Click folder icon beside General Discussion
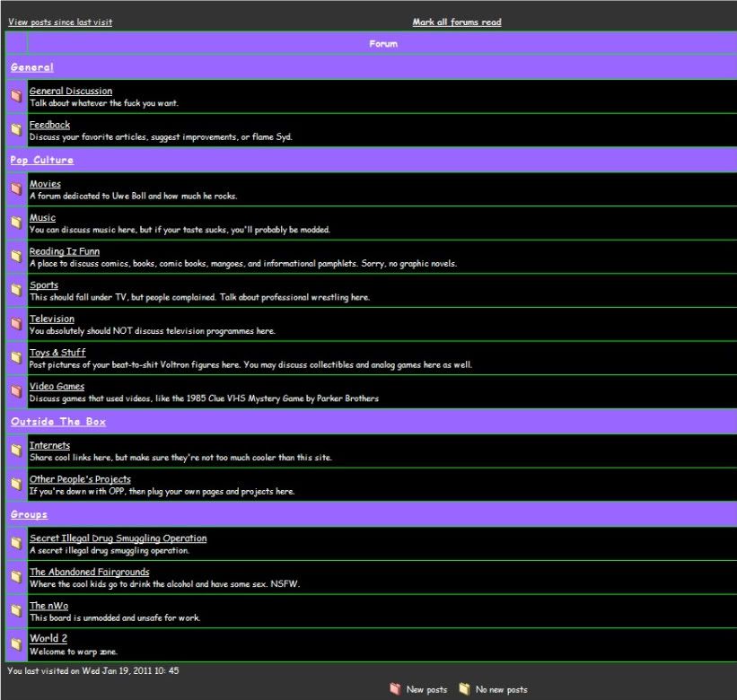 click(x=16, y=96)
